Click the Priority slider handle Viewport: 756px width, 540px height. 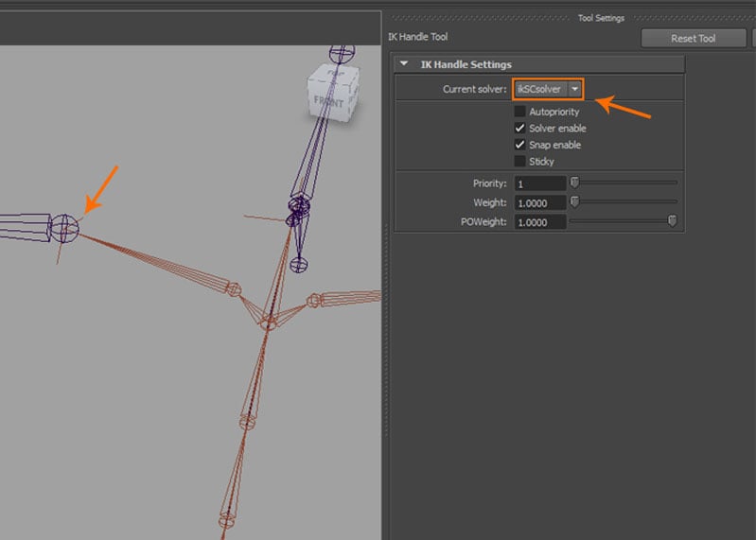click(x=573, y=183)
